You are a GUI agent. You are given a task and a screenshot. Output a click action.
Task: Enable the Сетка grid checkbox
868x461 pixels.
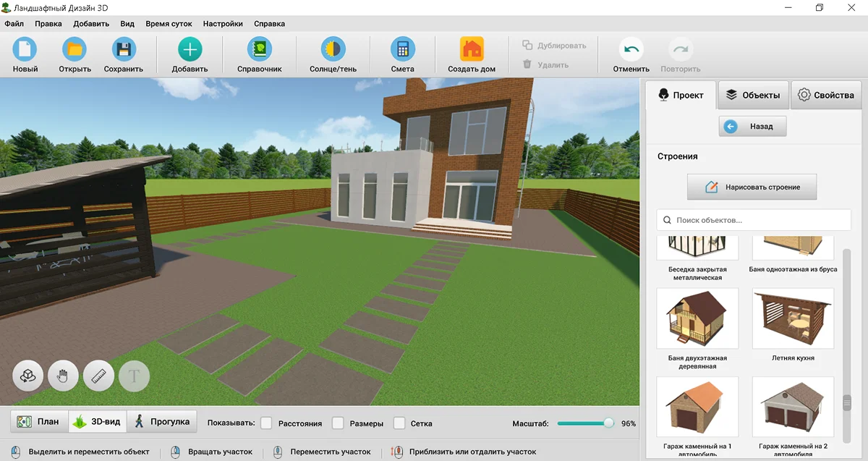tap(399, 423)
